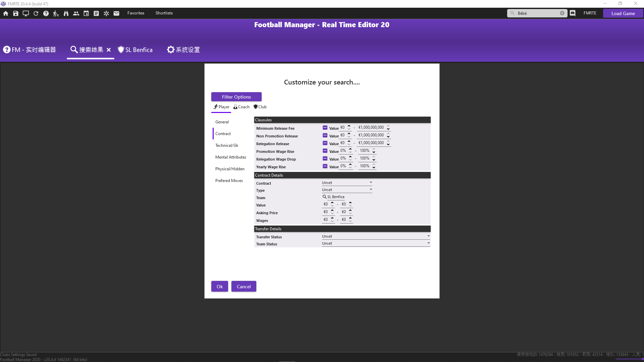
Task: Toggle Promotion Wage Rise checkbox
Action: pos(325,151)
